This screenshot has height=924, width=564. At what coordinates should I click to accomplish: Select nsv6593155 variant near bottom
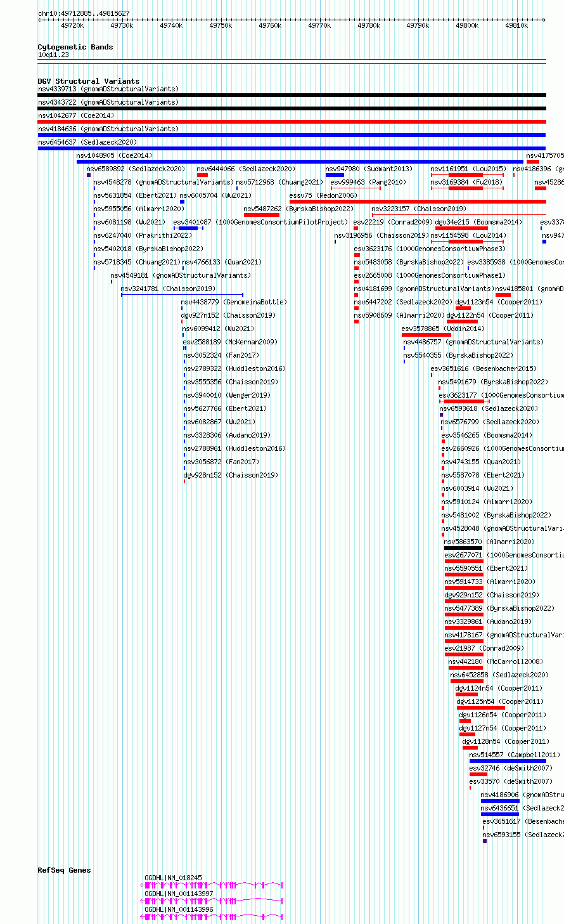click(x=523, y=835)
